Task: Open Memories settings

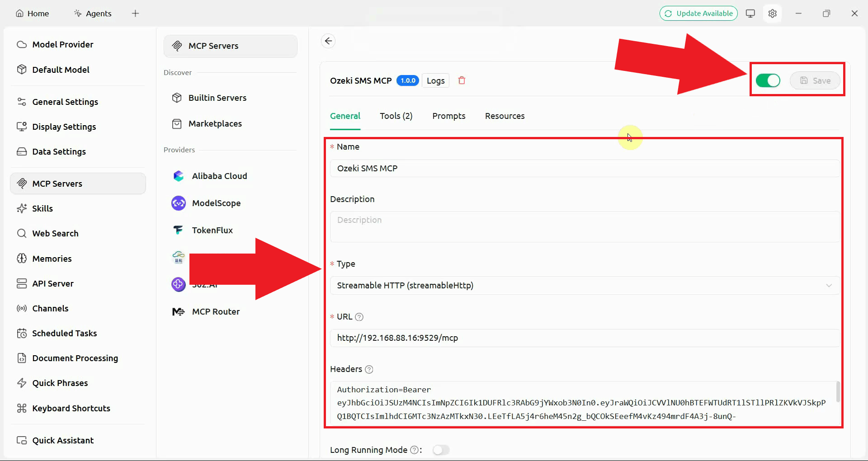Action: coord(78,259)
